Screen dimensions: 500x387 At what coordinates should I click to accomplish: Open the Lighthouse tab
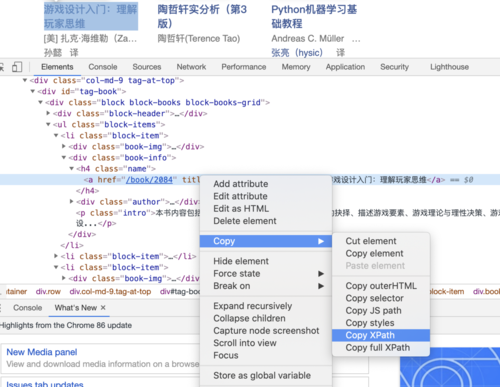click(449, 67)
